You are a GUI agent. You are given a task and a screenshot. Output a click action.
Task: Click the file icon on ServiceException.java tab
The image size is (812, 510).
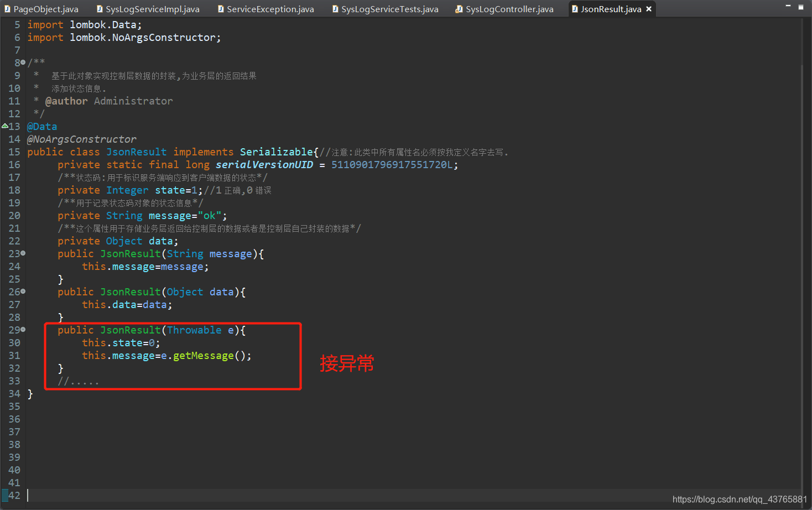coord(221,9)
